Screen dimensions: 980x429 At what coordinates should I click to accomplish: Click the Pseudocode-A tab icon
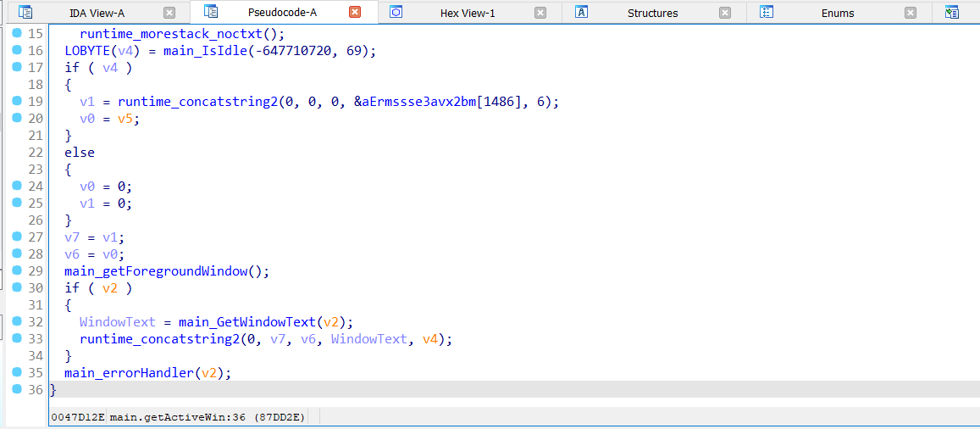(211, 12)
